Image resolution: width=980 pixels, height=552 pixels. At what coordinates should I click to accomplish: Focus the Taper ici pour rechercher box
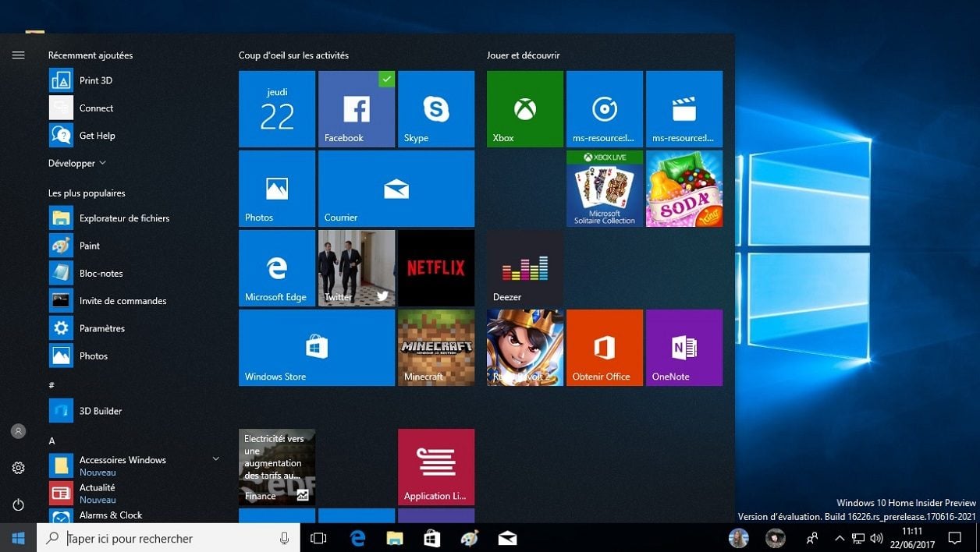point(169,538)
